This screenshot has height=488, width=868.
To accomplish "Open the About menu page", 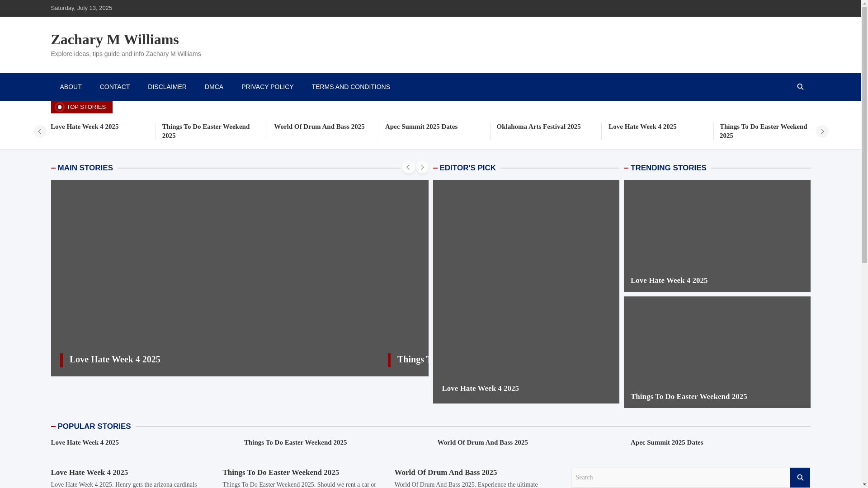I will (71, 87).
